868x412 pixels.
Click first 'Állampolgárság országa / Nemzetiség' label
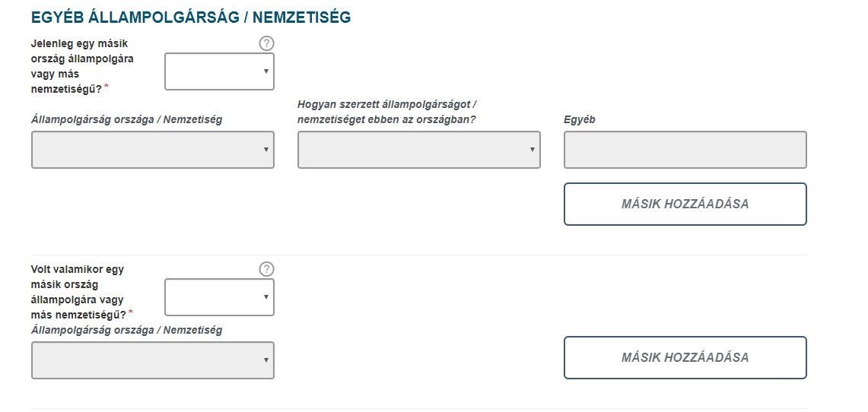[127, 119]
